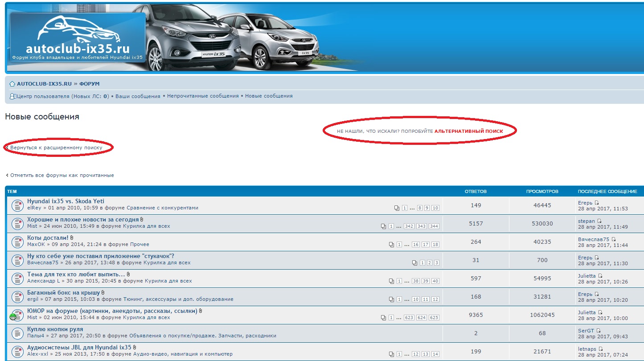Open Ваши сообщения in navigation bar
Screen dimensions: 644x361
coord(138,96)
